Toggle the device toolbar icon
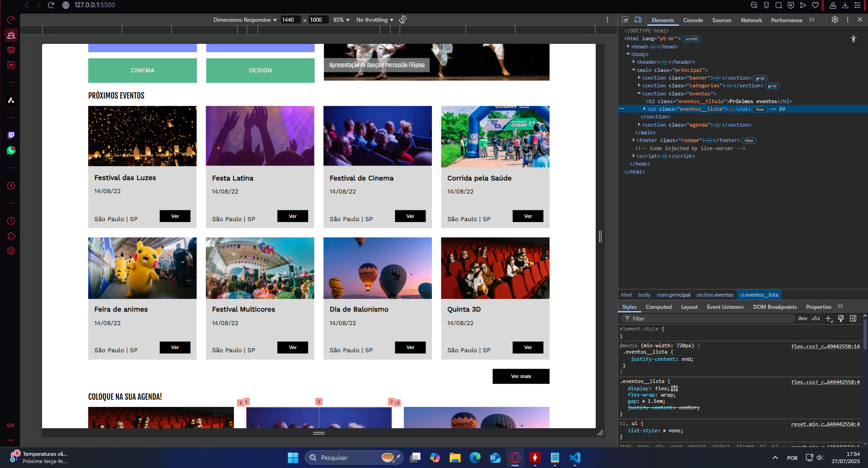This screenshot has height=468, width=868. [x=638, y=20]
